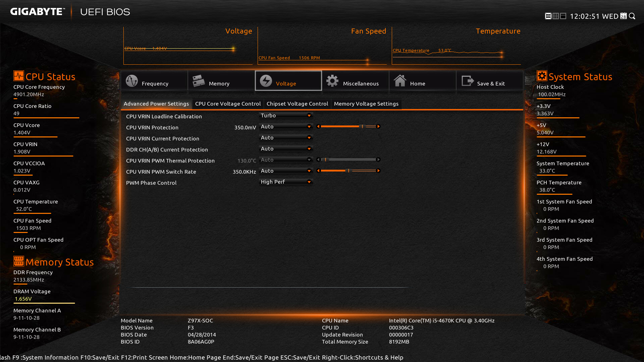Viewport: 644px width, 362px height.
Task: Click the CPU Core Frequency 4901.20MHz reading
Action: pos(29,95)
